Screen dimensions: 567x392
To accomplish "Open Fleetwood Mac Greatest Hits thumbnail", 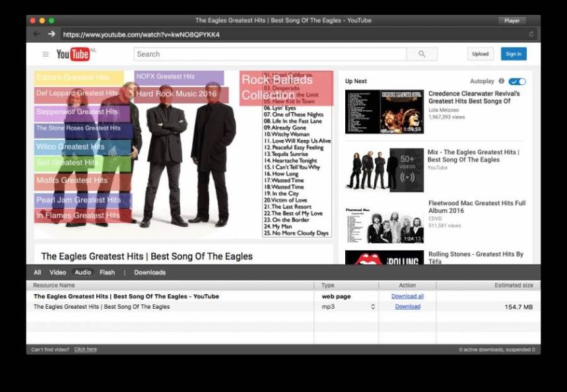I will (x=384, y=225).
